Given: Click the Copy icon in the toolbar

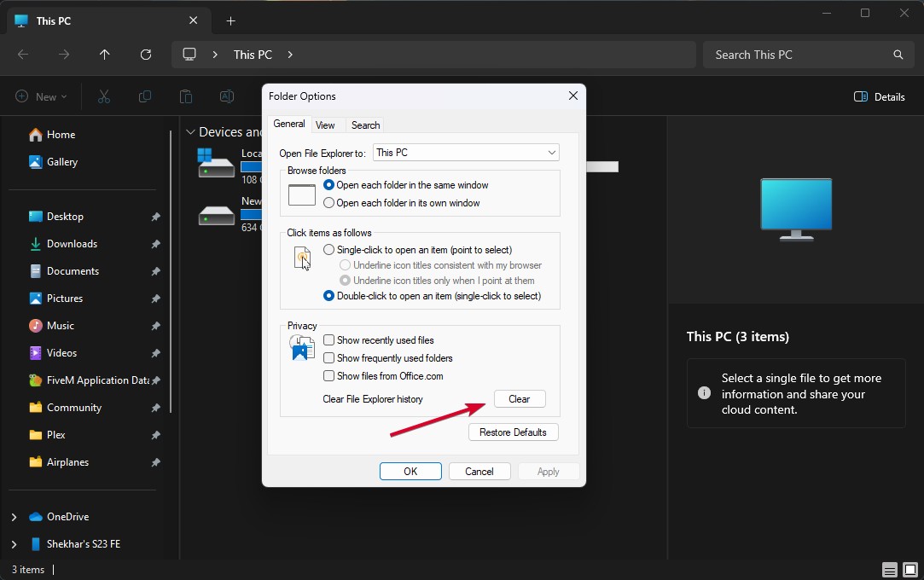Looking at the screenshot, I should coord(145,96).
